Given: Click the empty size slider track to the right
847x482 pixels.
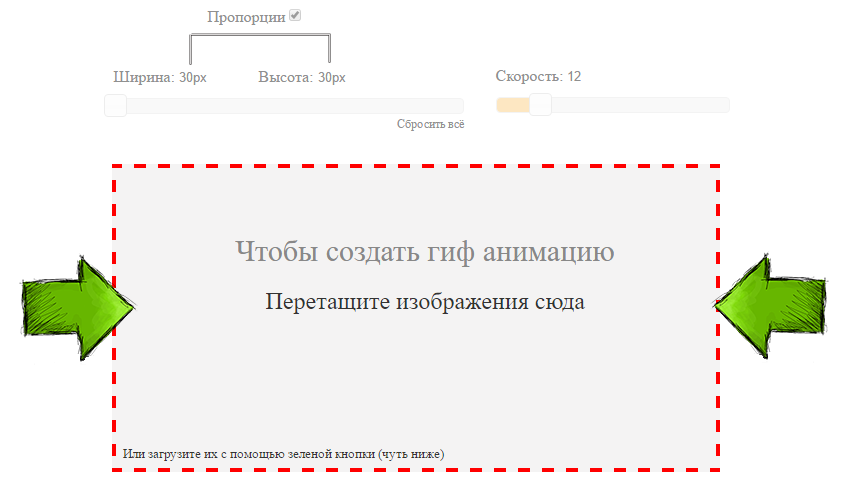Looking at the screenshot, I should [x=295, y=106].
